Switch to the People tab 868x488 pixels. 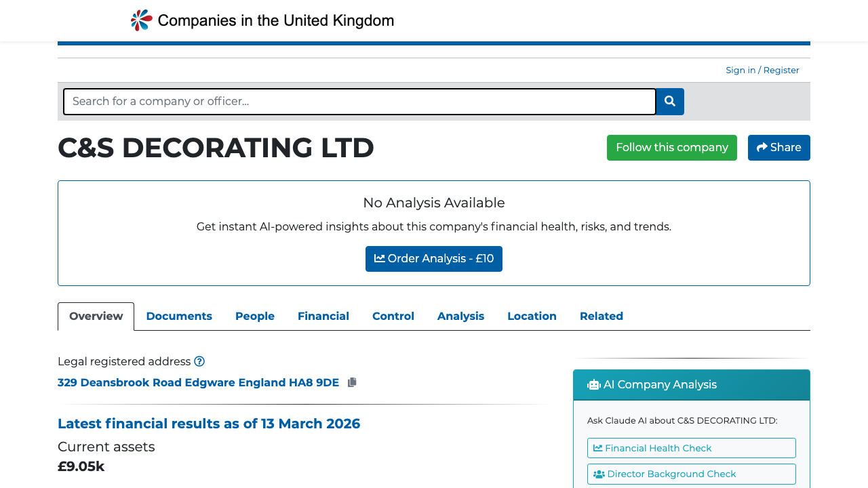point(255,317)
